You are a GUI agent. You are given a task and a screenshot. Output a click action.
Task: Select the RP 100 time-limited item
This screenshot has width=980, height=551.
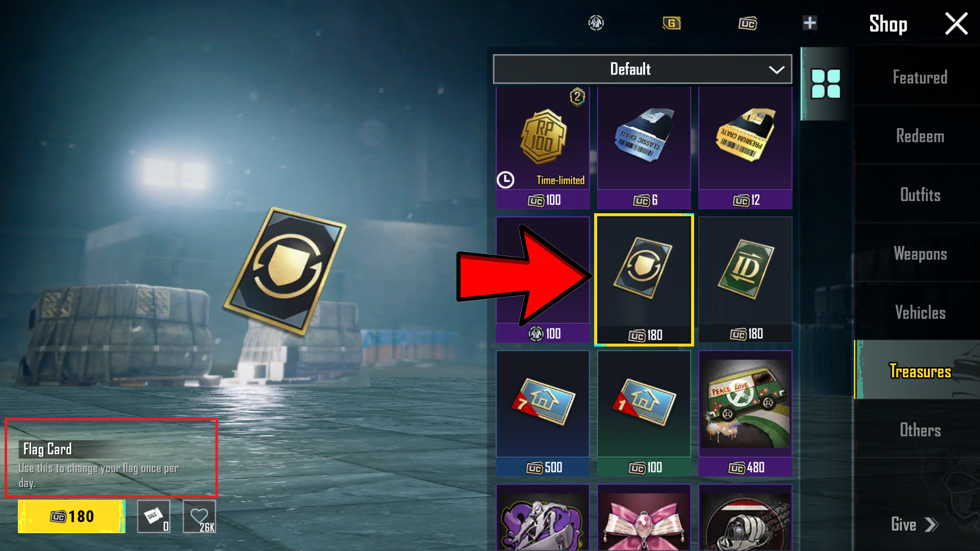pos(543,148)
